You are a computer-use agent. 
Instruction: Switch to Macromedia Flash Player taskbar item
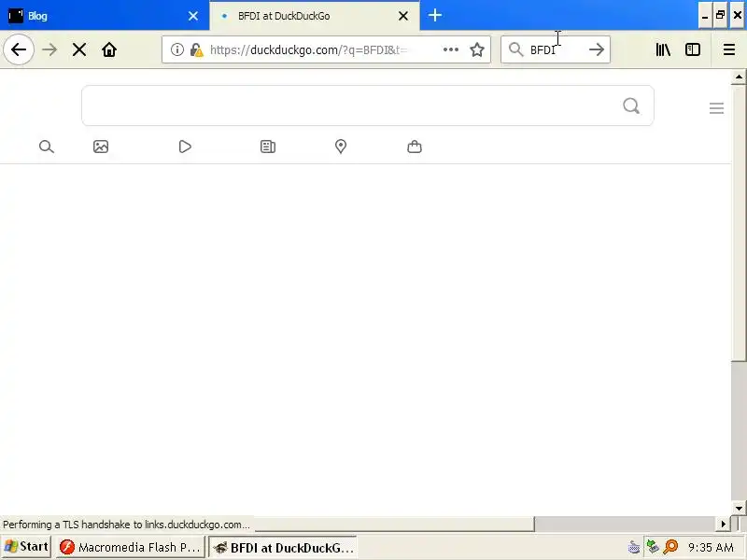coord(130,547)
